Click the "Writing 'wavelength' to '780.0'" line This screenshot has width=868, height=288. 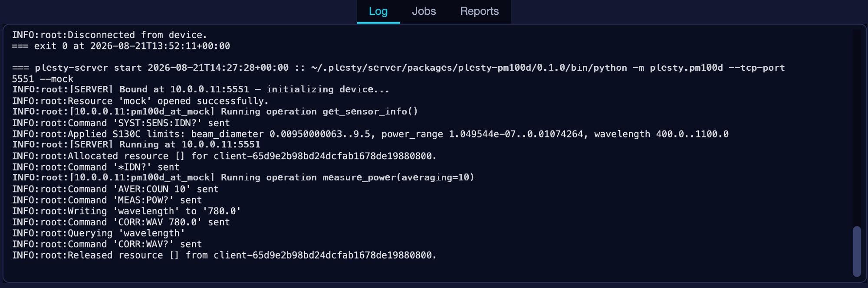point(126,211)
